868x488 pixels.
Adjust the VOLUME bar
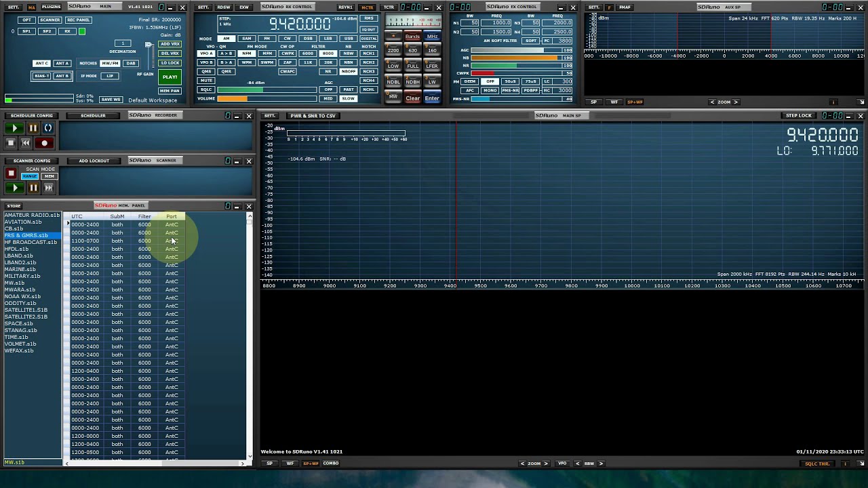click(x=268, y=99)
